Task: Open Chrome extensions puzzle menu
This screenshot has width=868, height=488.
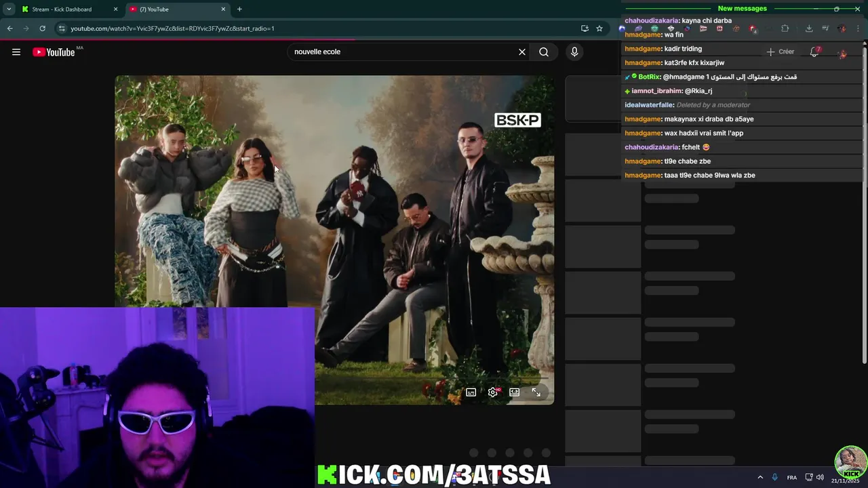Action: click(x=785, y=28)
